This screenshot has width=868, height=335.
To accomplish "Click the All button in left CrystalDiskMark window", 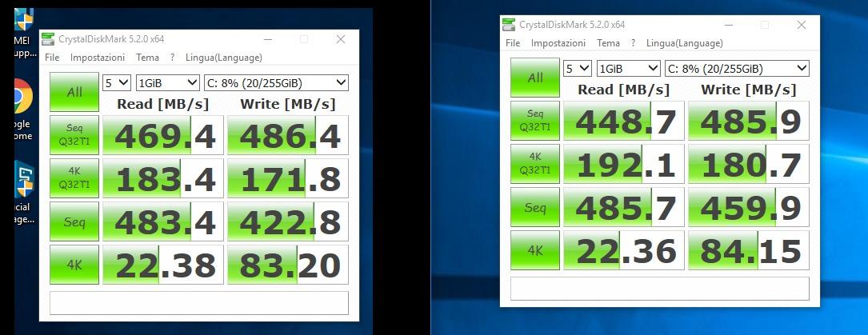I will [x=74, y=92].
